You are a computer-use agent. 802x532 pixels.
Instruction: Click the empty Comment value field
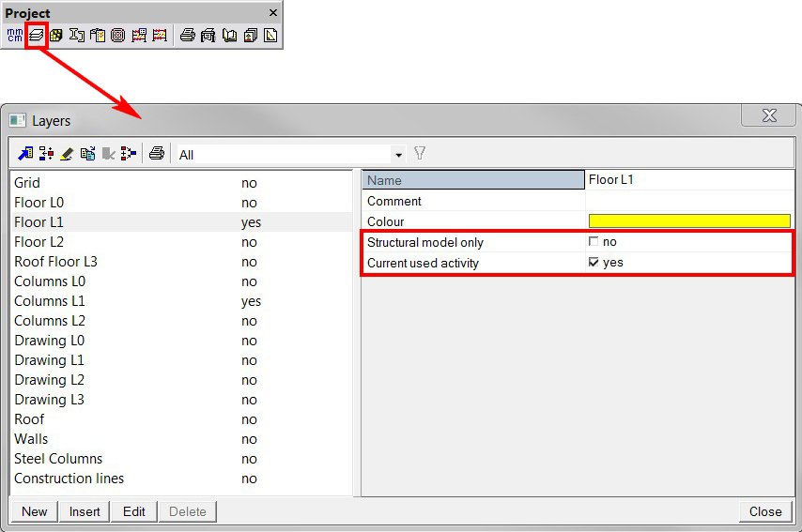pos(689,201)
